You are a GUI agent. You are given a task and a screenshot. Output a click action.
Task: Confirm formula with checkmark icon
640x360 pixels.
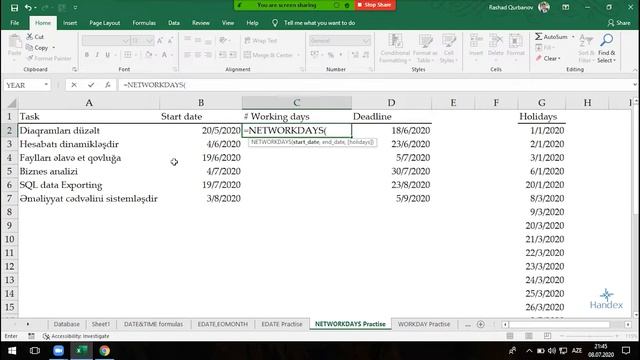[91, 85]
